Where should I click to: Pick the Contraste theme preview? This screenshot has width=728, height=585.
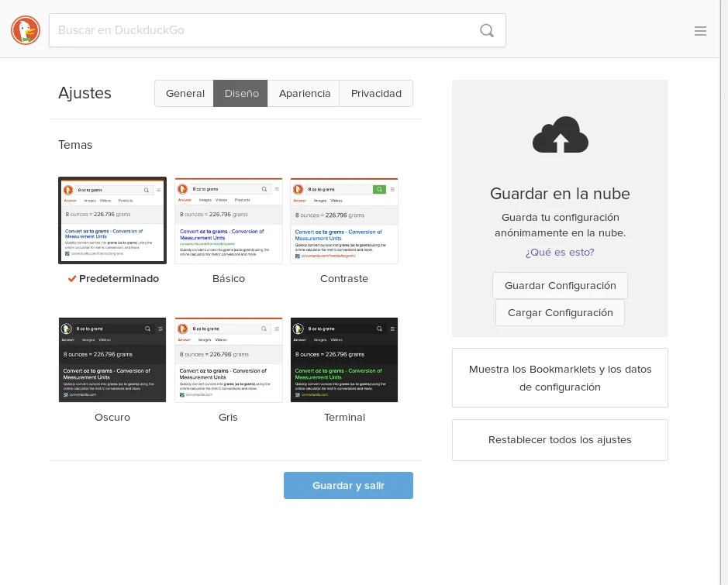click(x=344, y=221)
